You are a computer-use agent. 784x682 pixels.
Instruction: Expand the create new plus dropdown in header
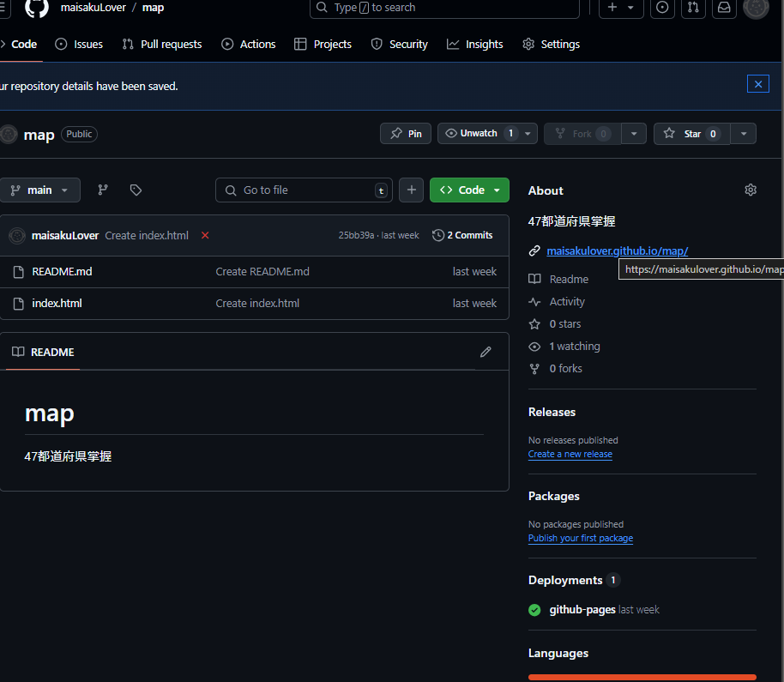[x=621, y=8]
